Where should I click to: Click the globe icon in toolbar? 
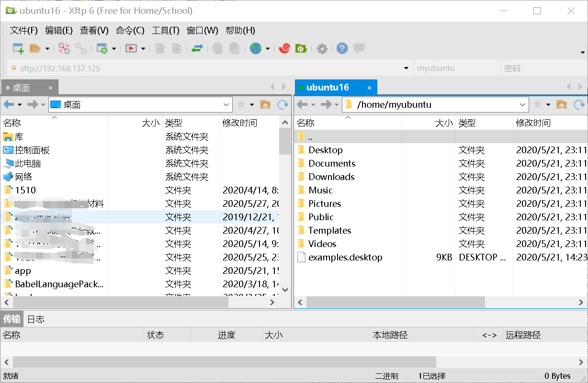click(x=256, y=48)
